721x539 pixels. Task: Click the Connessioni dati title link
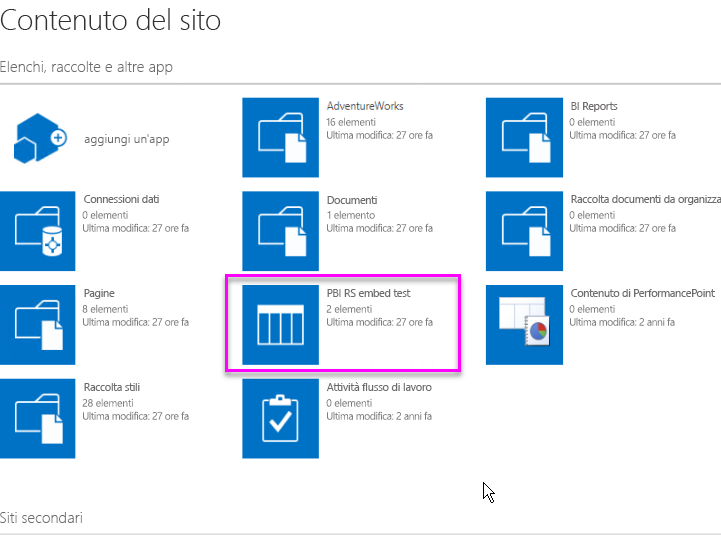[121, 199]
